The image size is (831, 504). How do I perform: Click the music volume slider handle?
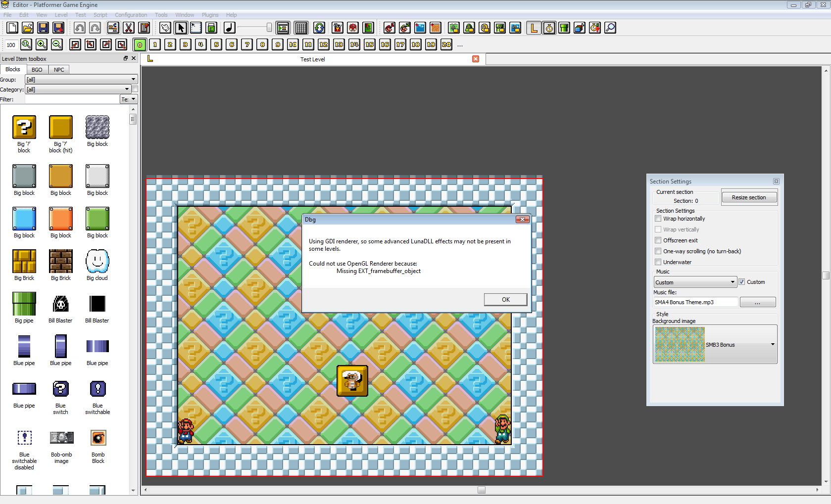pos(269,28)
